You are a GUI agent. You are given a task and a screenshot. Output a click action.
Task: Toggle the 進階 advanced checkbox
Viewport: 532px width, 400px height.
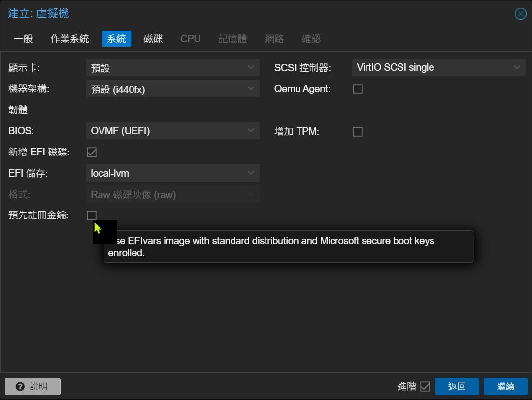425,386
